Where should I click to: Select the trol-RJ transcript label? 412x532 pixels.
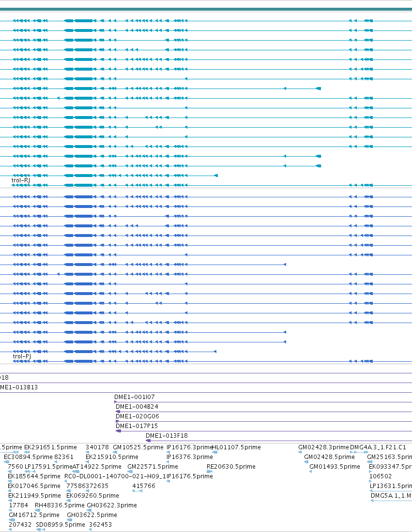21,180
